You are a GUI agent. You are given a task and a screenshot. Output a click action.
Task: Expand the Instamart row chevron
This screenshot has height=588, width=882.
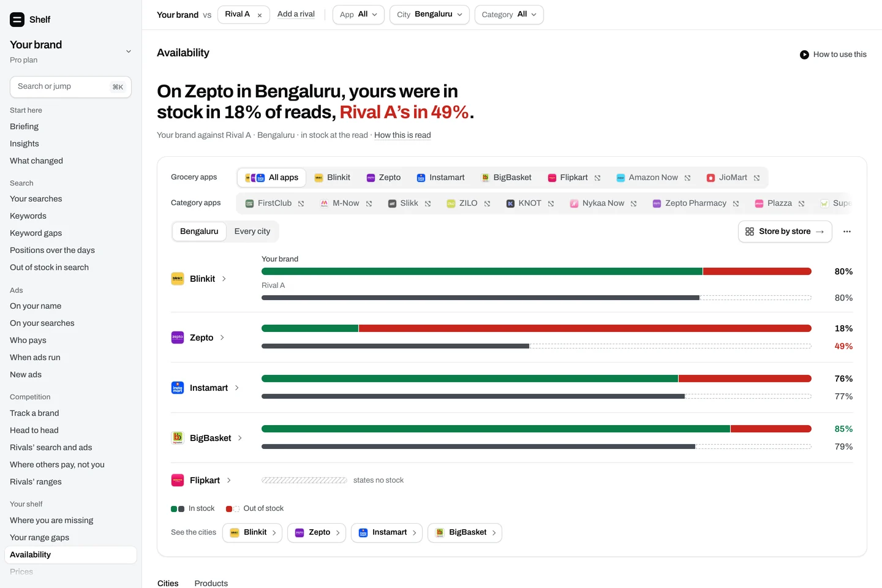pos(237,388)
